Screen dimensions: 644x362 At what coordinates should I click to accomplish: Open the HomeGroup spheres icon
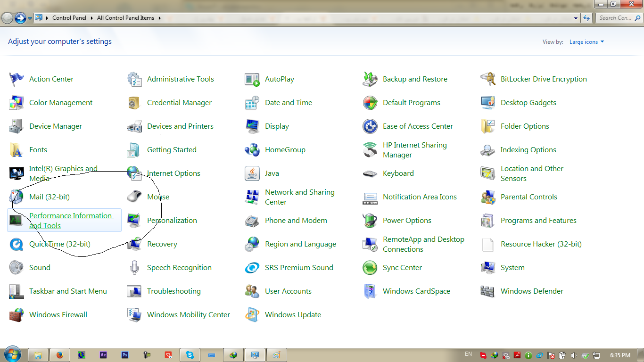click(252, 150)
